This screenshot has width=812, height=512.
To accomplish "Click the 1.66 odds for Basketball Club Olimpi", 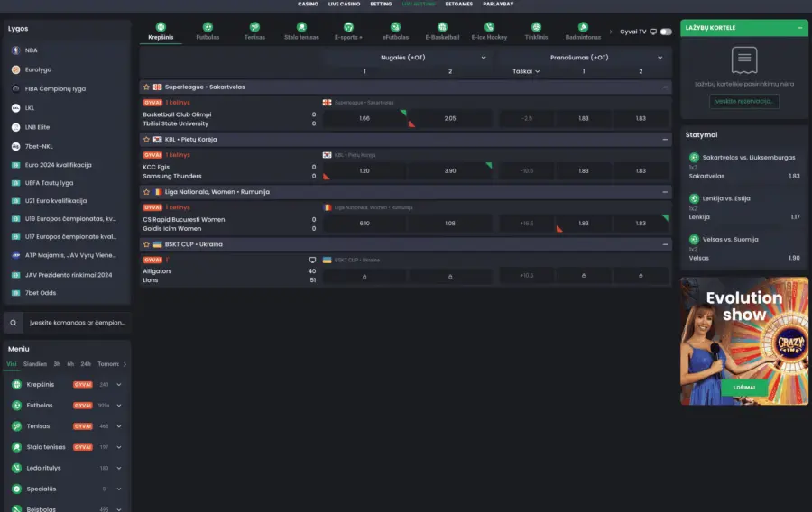I will (364, 118).
